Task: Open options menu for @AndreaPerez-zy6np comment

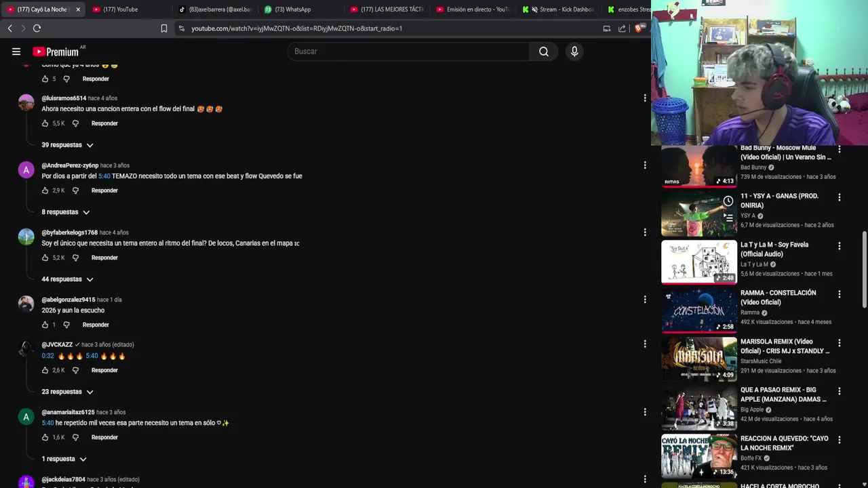Action: [x=645, y=165]
